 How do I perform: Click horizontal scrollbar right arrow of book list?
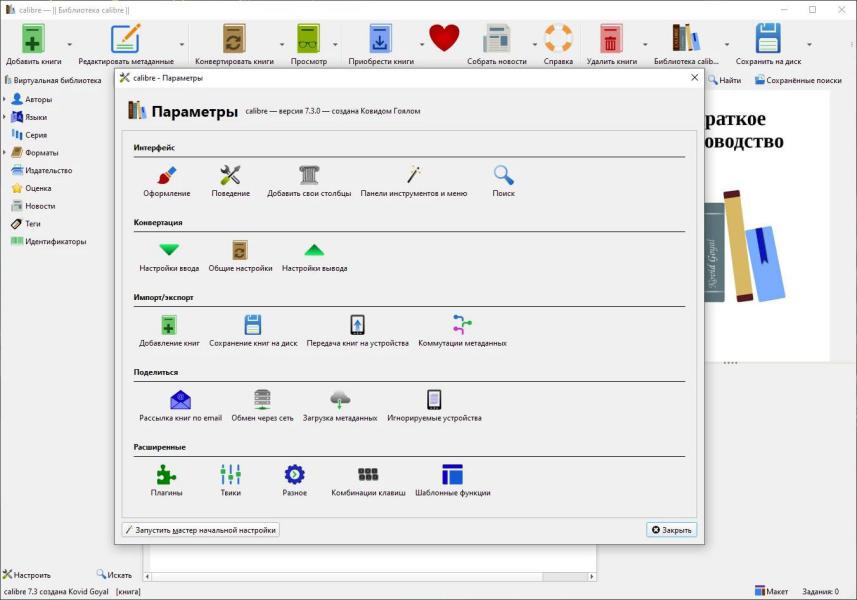591,576
